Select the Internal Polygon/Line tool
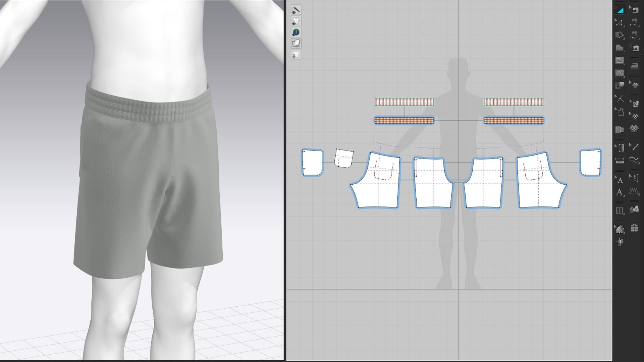644x362 pixels. [x=620, y=61]
